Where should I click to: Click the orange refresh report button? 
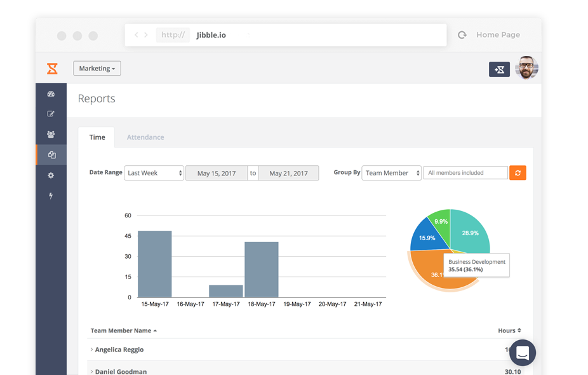point(518,173)
